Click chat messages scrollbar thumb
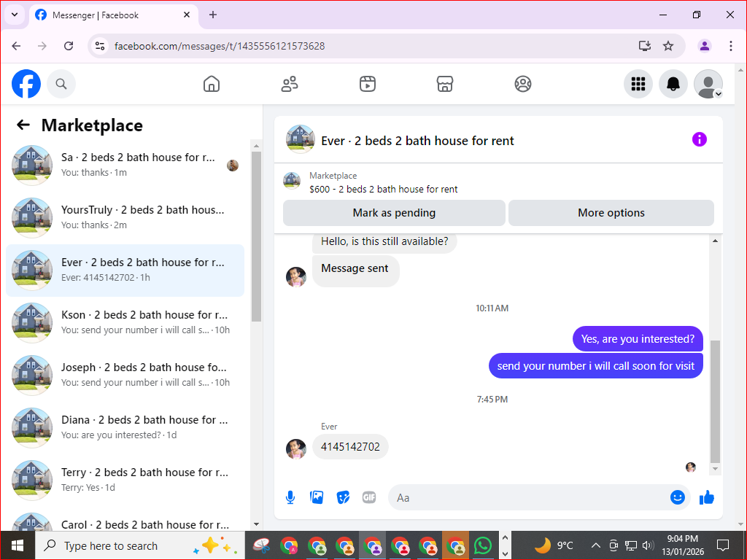The image size is (747, 560). coord(715,402)
